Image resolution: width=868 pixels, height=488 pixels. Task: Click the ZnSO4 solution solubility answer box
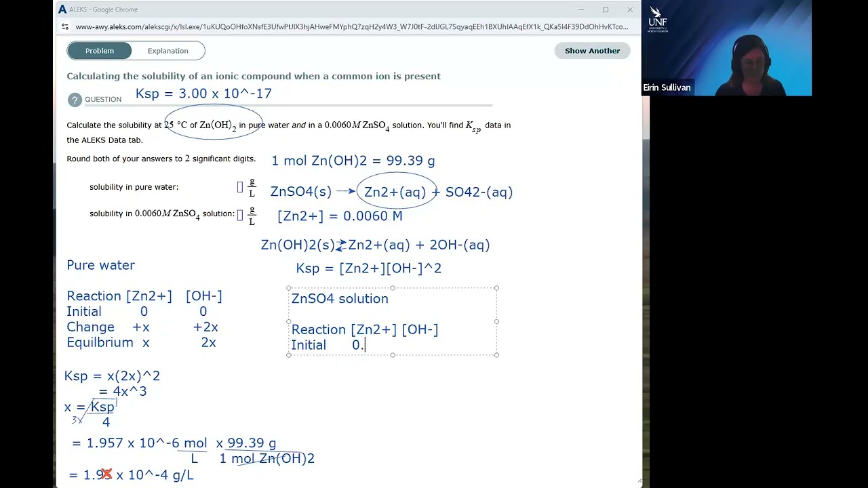240,215
